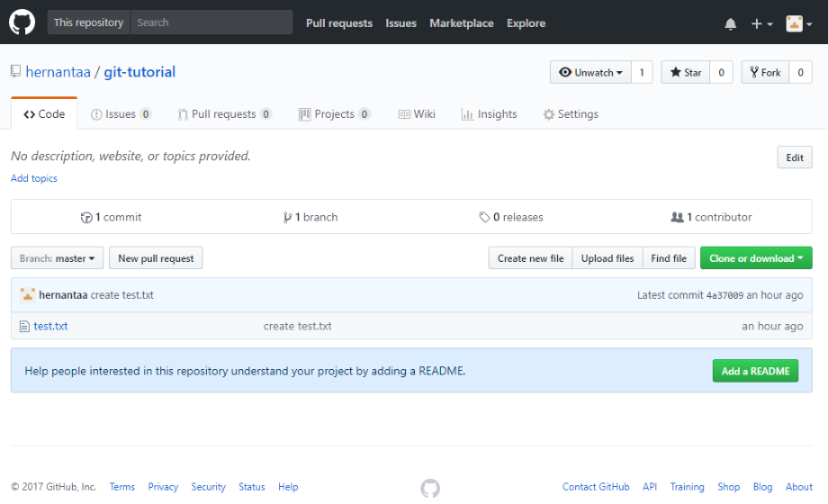Click Add a README button

pyautogui.click(x=755, y=371)
